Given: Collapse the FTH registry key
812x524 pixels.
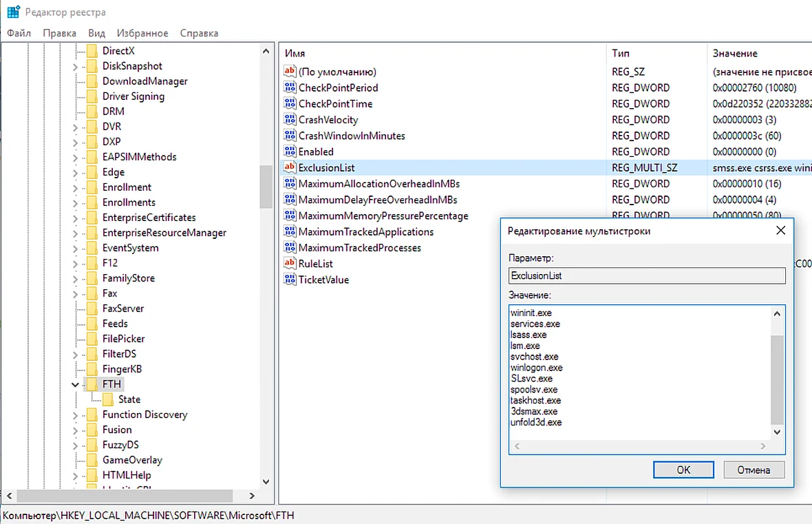Looking at the screenshot, I should tap(75, 385).
